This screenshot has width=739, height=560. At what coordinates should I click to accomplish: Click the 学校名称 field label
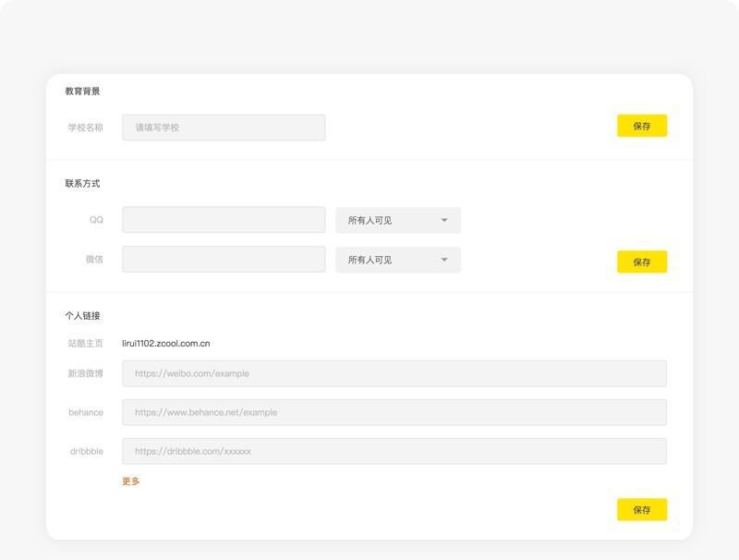coord(85,128)
